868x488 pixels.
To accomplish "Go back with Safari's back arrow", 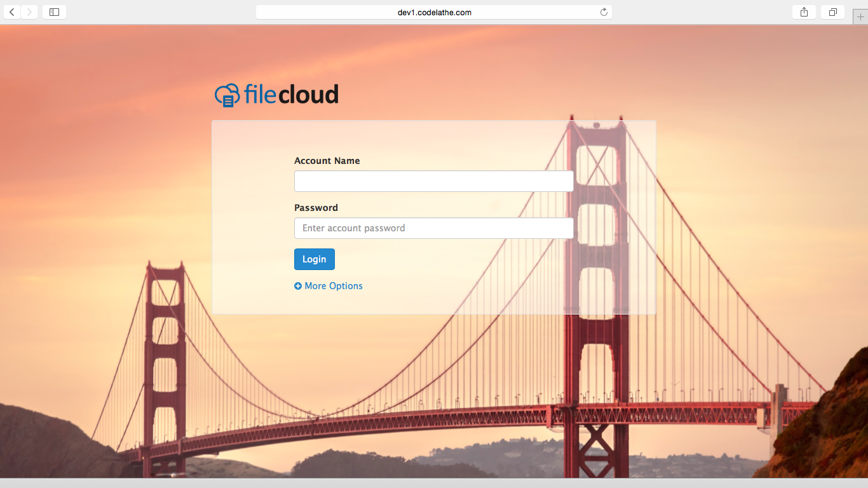I will [x=12, y=12].
